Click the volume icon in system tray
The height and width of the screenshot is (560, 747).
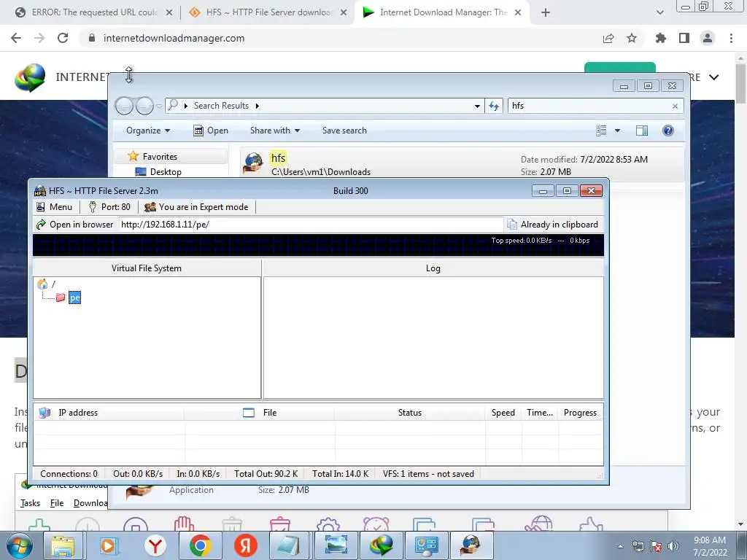coord(673,546)
